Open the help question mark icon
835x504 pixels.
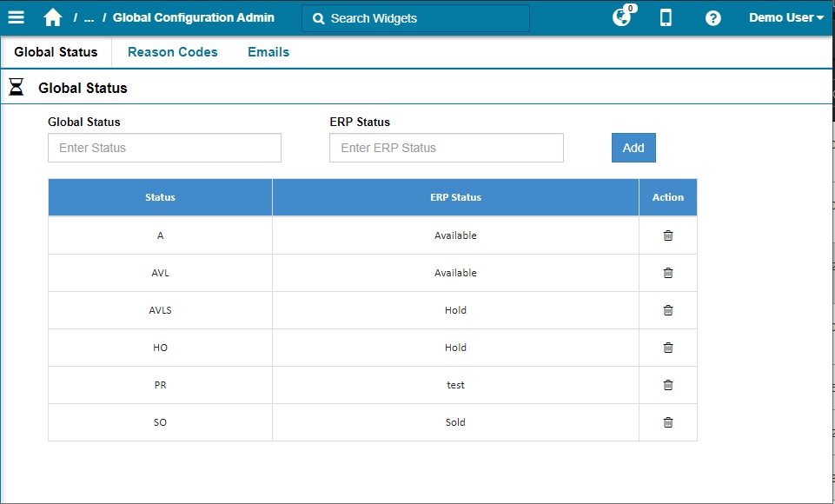pyautogui.click(x=712, y=17)
